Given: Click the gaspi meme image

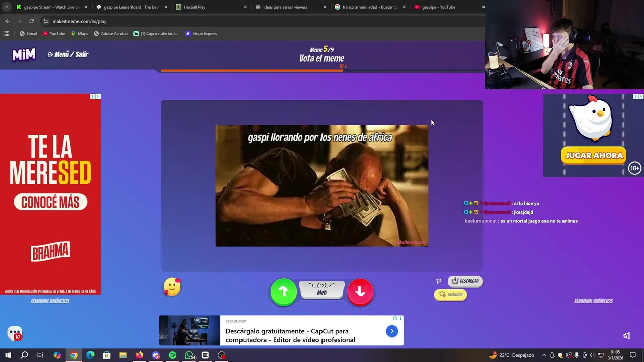Looking at the screenshot, I should click(x=322, y=186).
